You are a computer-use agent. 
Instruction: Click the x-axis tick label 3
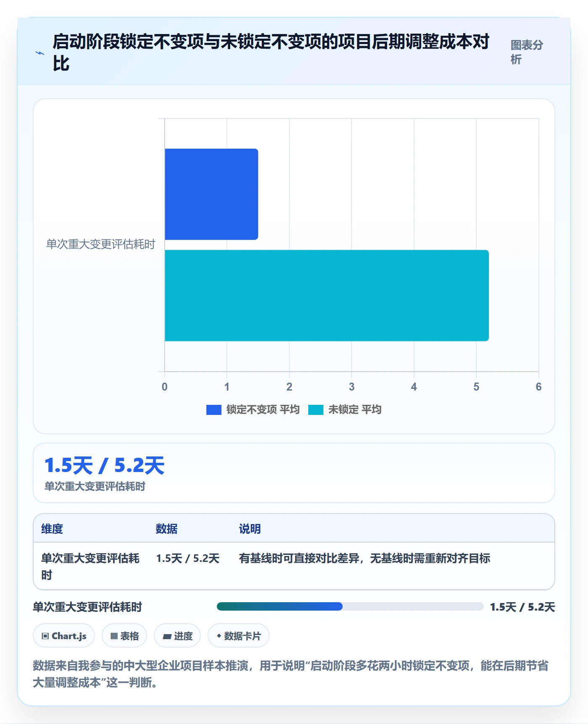point(352,387)
